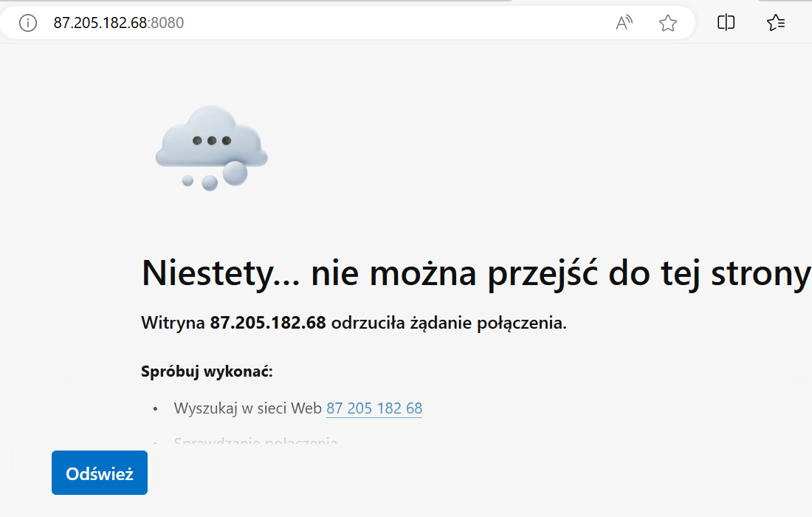This screenshot has height=517, width=812.
Task: Click the Read aloud icon
Action: click(x=624, y=23)
